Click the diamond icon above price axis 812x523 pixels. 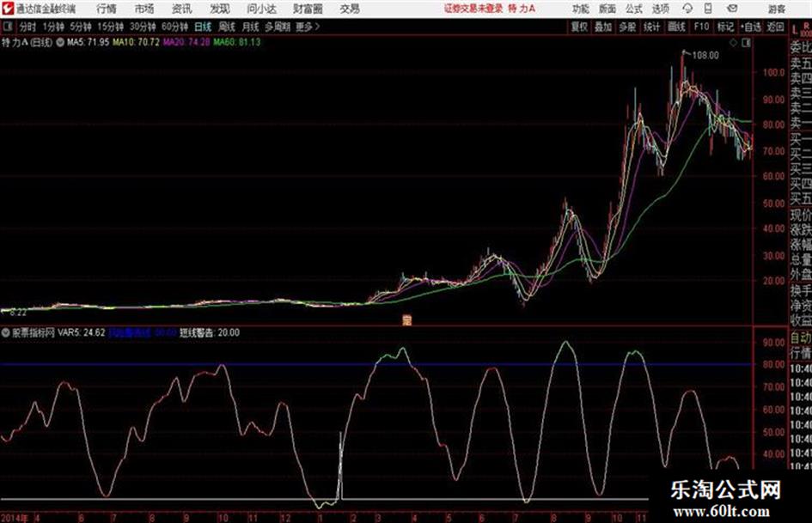coord(733,44)
